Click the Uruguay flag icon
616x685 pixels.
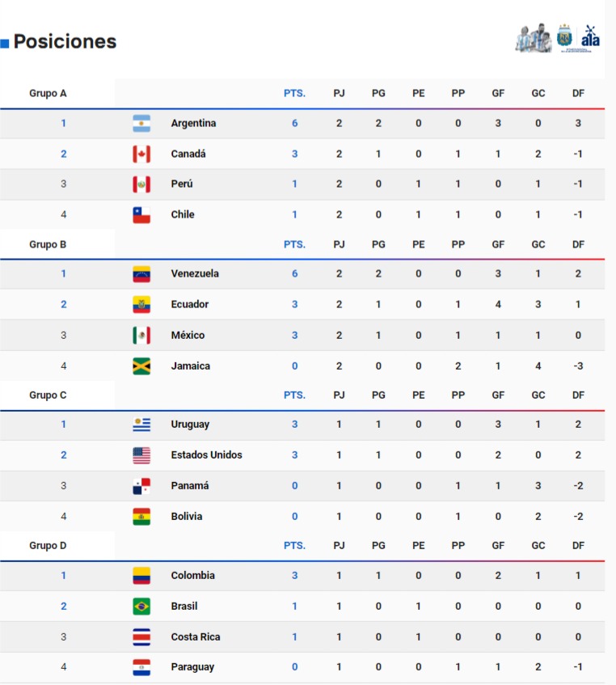coord(141,425)
